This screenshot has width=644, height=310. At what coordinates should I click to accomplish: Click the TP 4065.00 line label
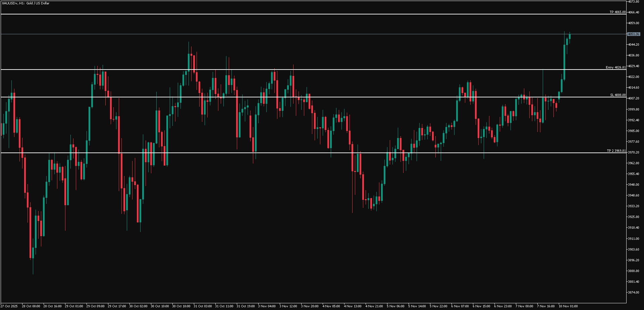(617, 12)
